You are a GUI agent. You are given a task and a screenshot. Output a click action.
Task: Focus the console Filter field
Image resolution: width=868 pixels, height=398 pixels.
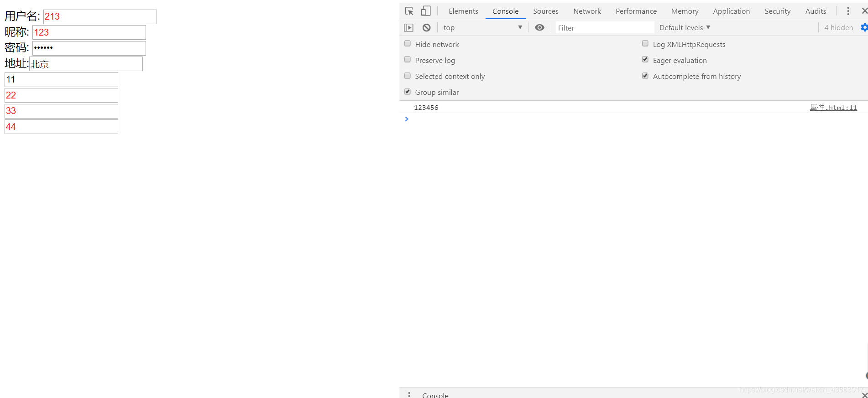[x=604, y=28]
